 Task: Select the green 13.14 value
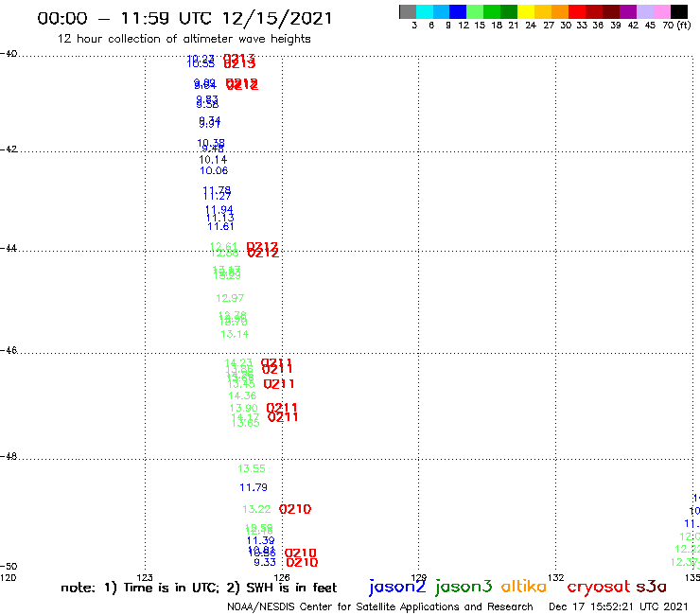tap(235, 334)
